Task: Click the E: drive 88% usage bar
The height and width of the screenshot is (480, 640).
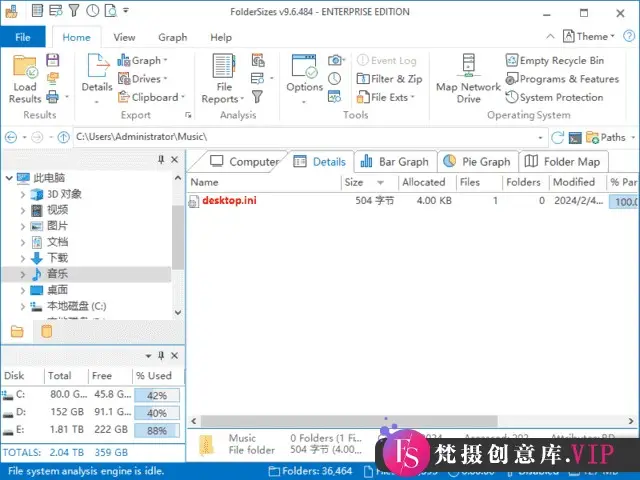Action: 157,431
